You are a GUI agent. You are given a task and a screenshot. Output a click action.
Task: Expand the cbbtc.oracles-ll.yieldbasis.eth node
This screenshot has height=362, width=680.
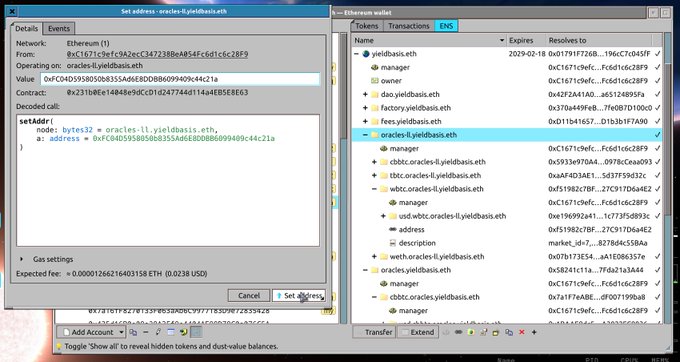tap(374, 162)
